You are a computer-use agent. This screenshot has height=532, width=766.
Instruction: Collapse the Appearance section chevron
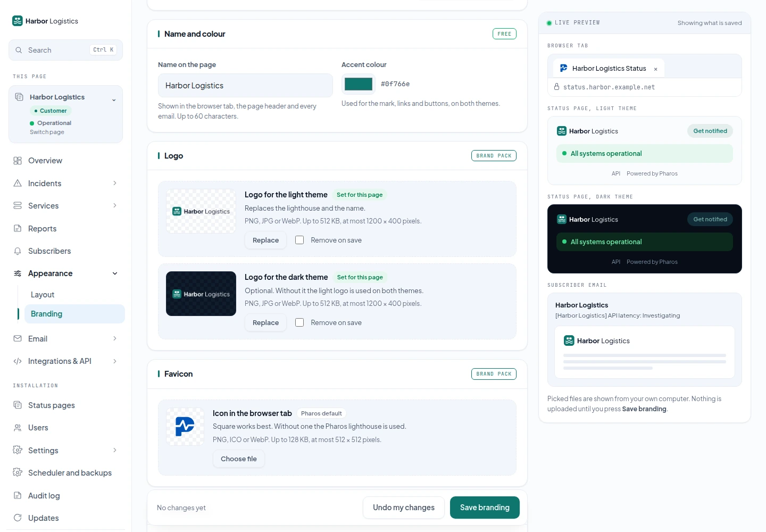tap(115, 273)
